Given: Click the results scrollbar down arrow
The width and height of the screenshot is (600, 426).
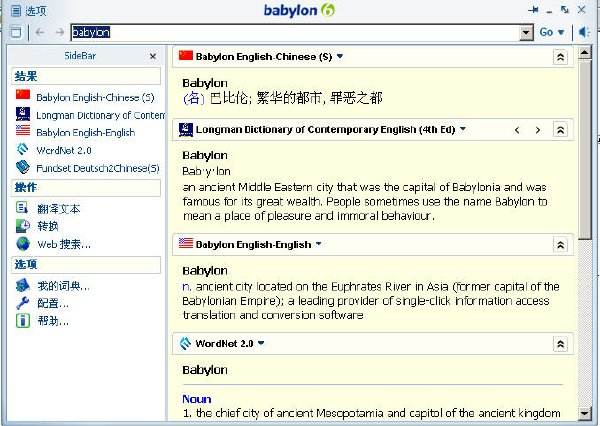Looking at the screenshot, I should pos(585,413).
